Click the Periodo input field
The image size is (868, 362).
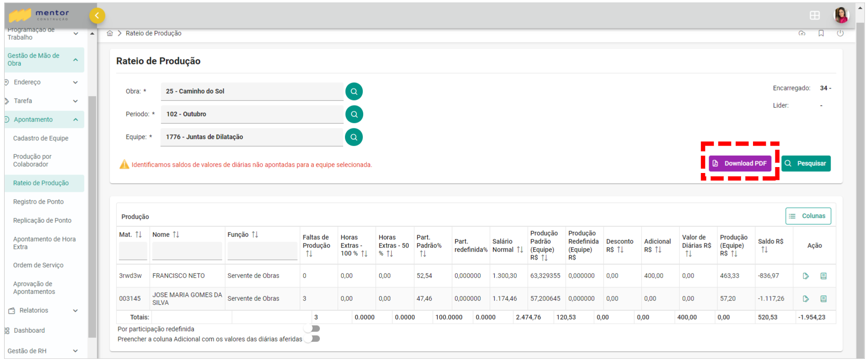(252, 114)
